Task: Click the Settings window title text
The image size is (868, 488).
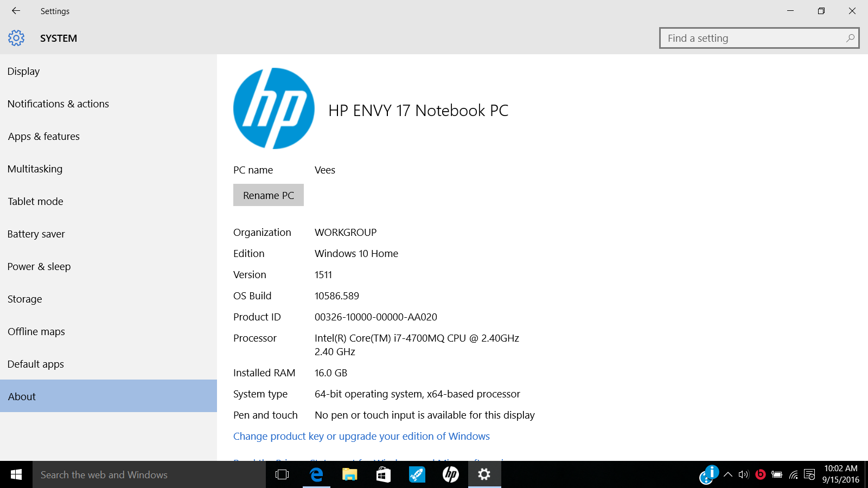Action: click(55, 11)
